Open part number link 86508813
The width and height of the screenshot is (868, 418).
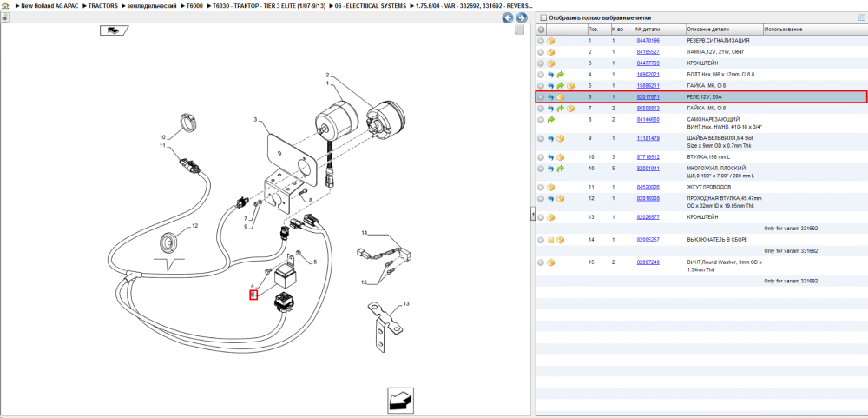click(x=648, y=108)
